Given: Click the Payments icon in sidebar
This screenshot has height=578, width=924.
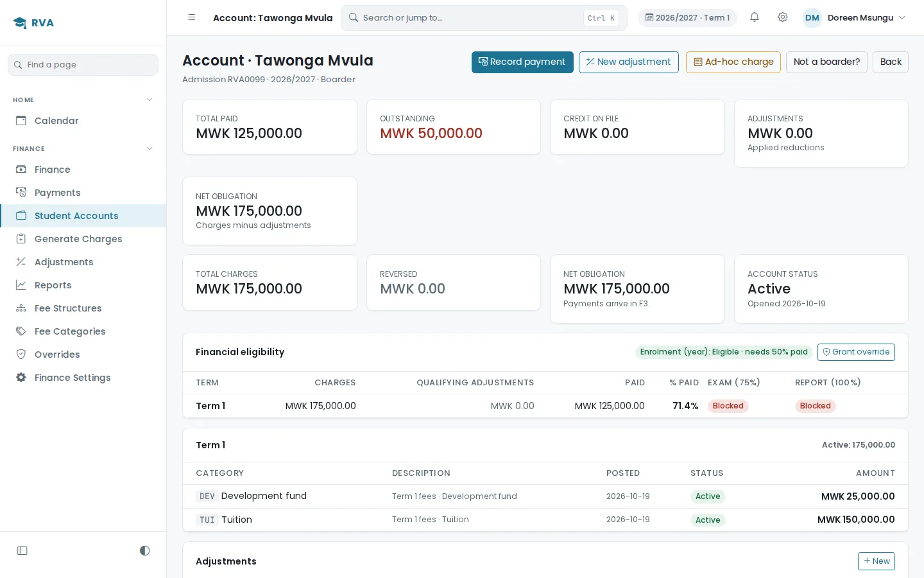Looking at the screenshot, I should pyautogui.click(x=21, y=193).
